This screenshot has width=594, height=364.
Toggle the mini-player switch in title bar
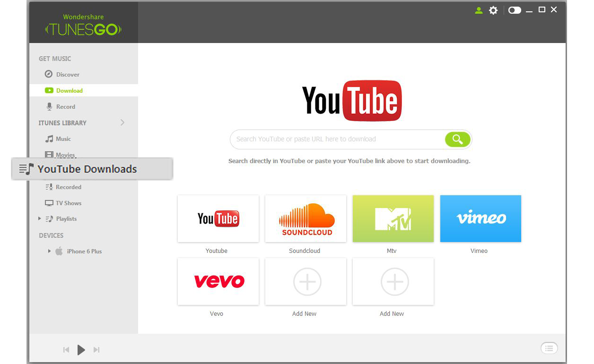click(515, 10)
